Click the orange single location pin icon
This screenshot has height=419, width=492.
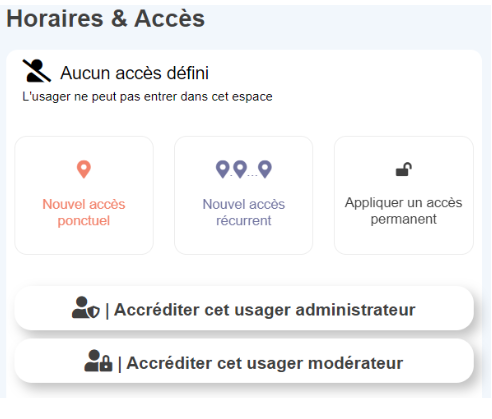[84, 169]
